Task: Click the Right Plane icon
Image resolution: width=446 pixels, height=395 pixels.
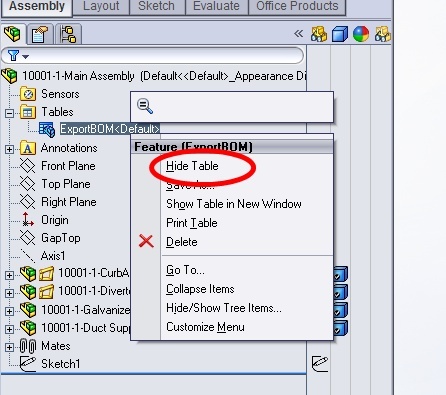Action: (27, 202)
